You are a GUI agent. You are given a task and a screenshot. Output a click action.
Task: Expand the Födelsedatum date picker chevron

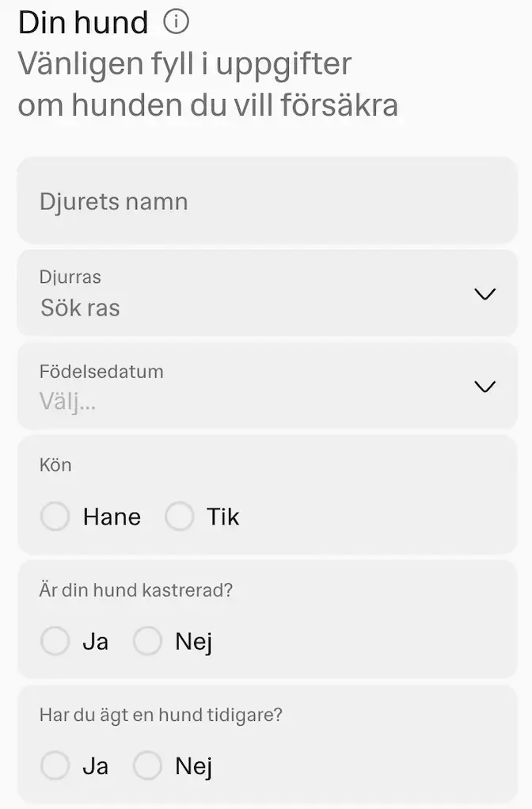pyautogui.click(x=484, y=387)
